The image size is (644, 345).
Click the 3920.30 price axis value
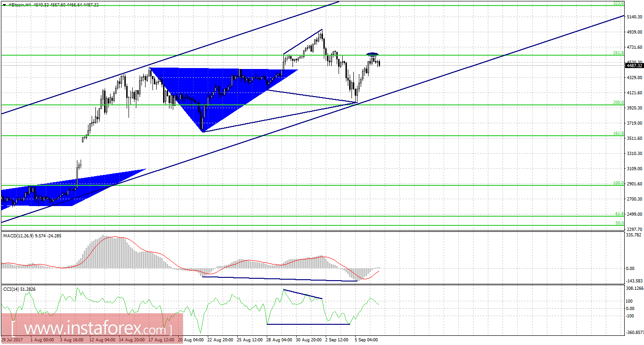(x=634, y=108)
